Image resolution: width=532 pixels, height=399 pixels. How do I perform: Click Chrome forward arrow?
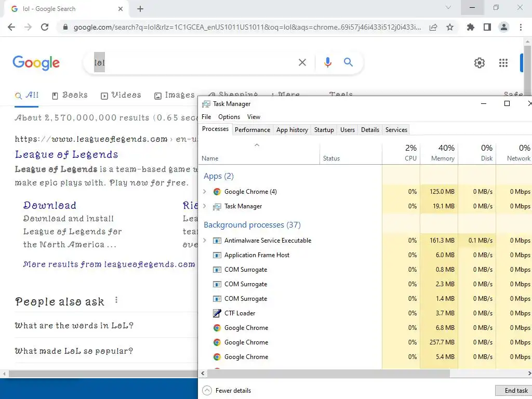28,27
